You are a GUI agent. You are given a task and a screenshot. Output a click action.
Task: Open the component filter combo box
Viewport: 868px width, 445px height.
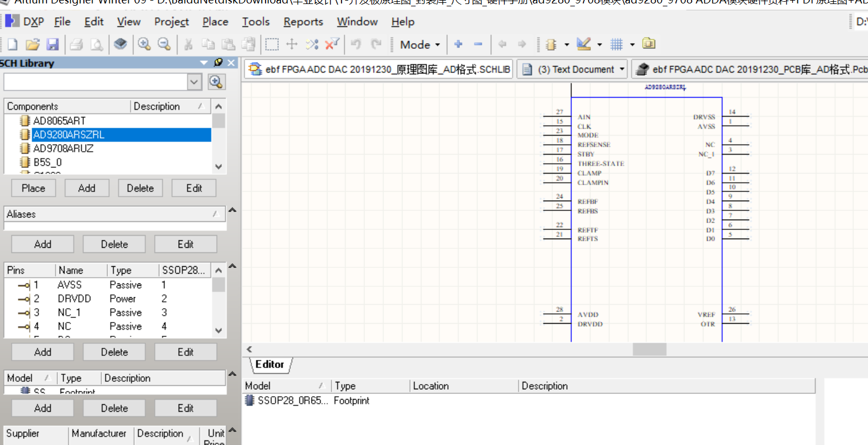tap(195, 82)
